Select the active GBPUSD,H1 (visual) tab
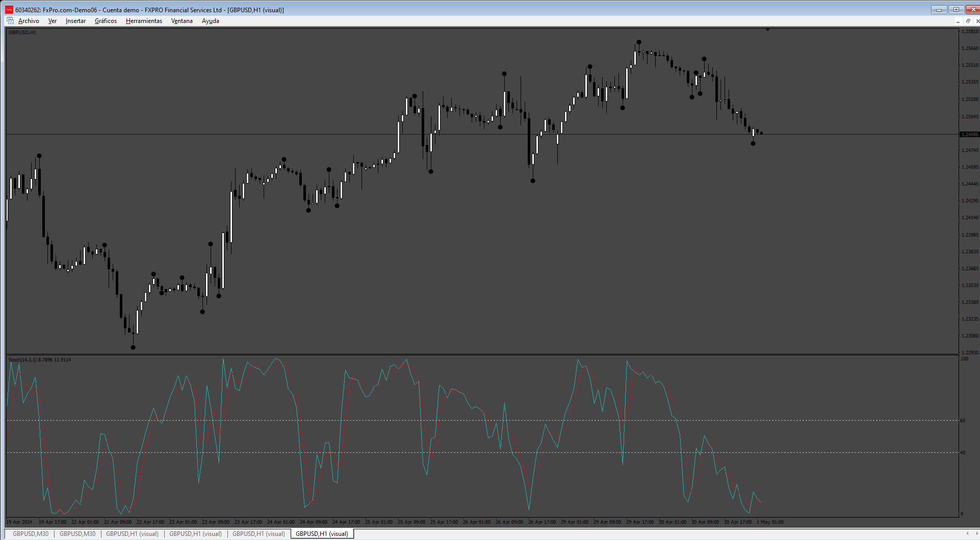980x540 pixels. (322, 534)
